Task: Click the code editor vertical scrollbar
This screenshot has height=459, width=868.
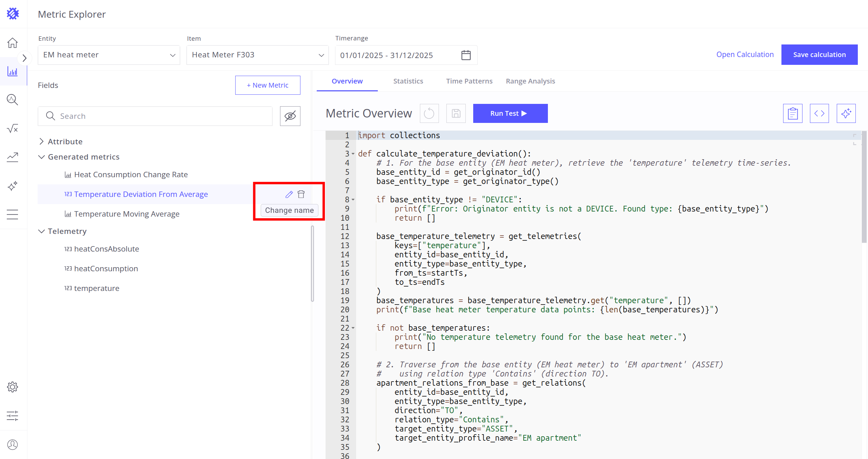Action: tap(864, 187)
